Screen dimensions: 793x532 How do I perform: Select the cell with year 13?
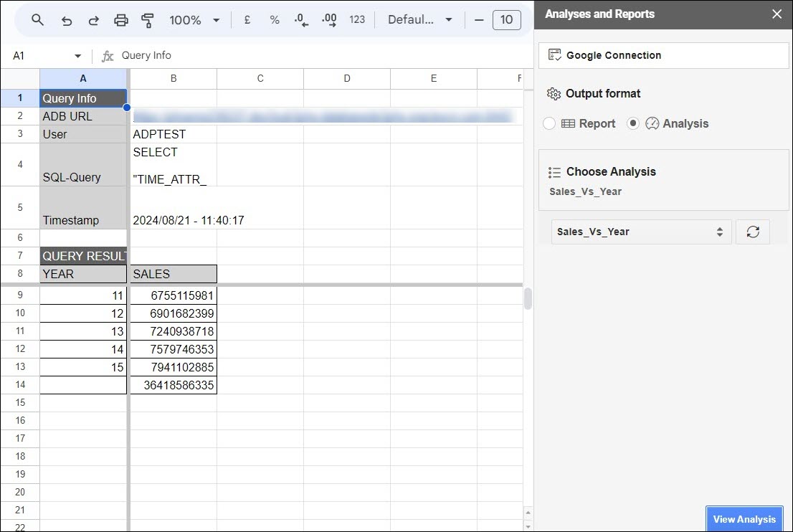[x=83, y=331]
